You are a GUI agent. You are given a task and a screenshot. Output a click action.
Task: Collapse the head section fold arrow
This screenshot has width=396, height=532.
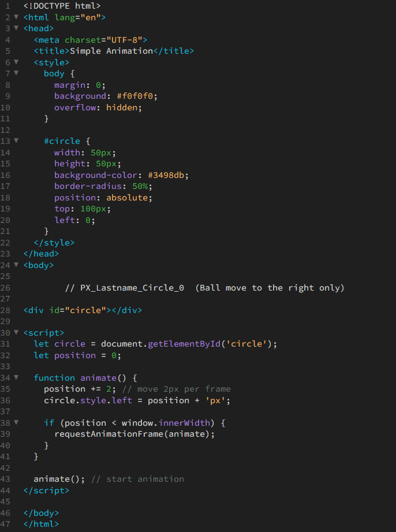pyautogui.click(x=16, y=28)
